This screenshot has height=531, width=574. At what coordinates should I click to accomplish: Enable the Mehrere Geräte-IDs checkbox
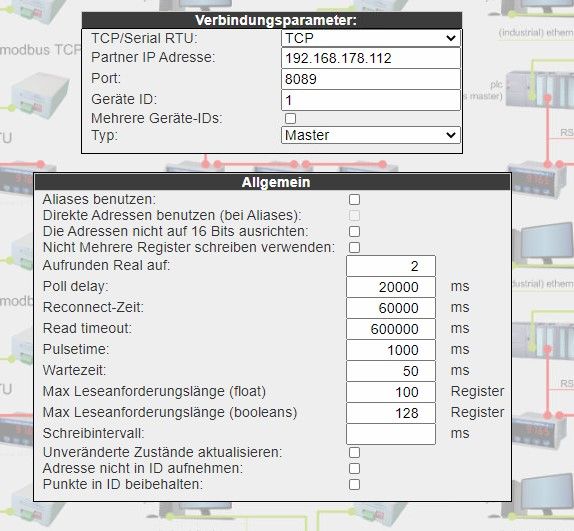point(290,119)
